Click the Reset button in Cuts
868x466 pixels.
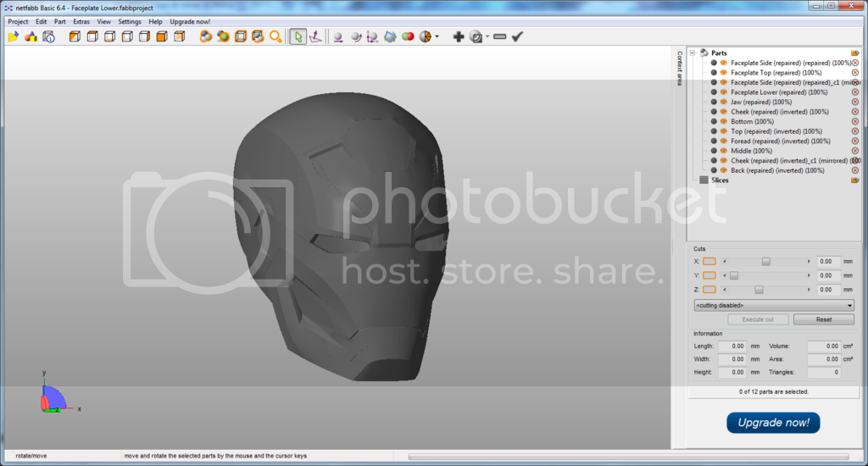coord(823,319)
